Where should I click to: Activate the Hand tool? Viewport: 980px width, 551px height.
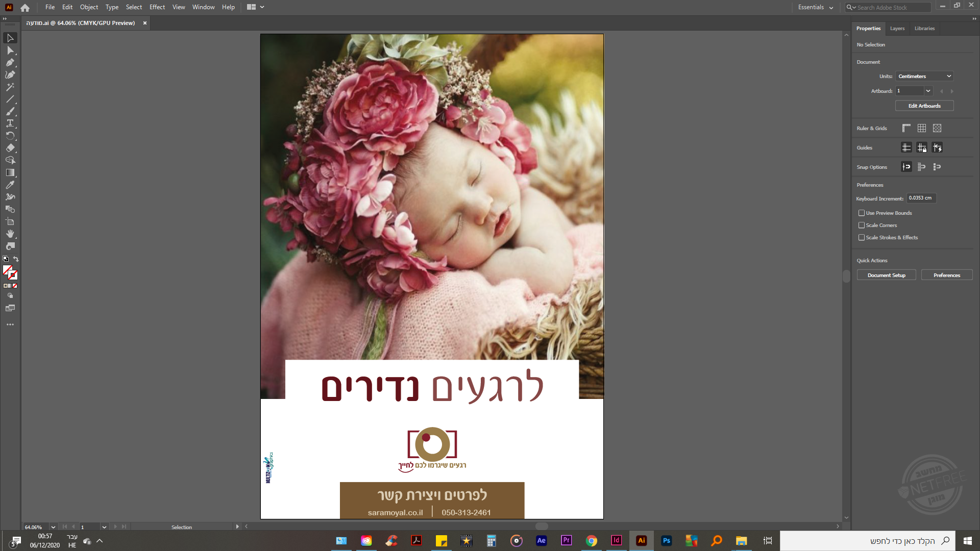click(x=10, y=234)
